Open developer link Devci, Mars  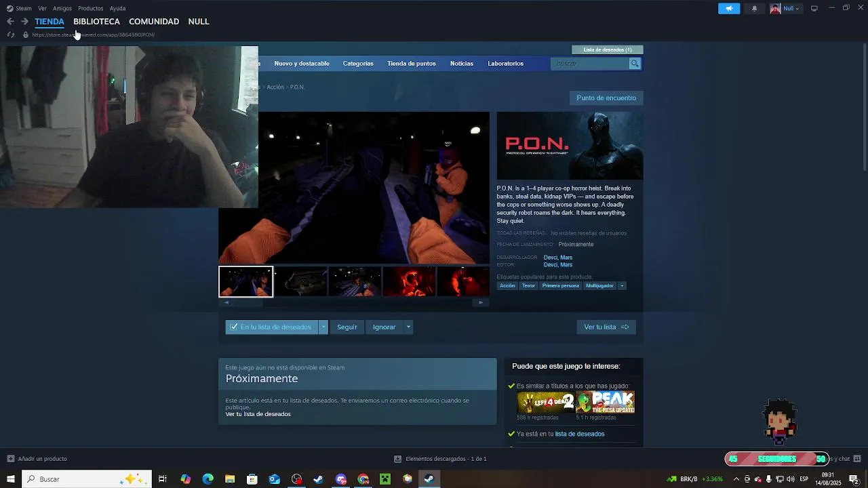[x=558, y=258]
